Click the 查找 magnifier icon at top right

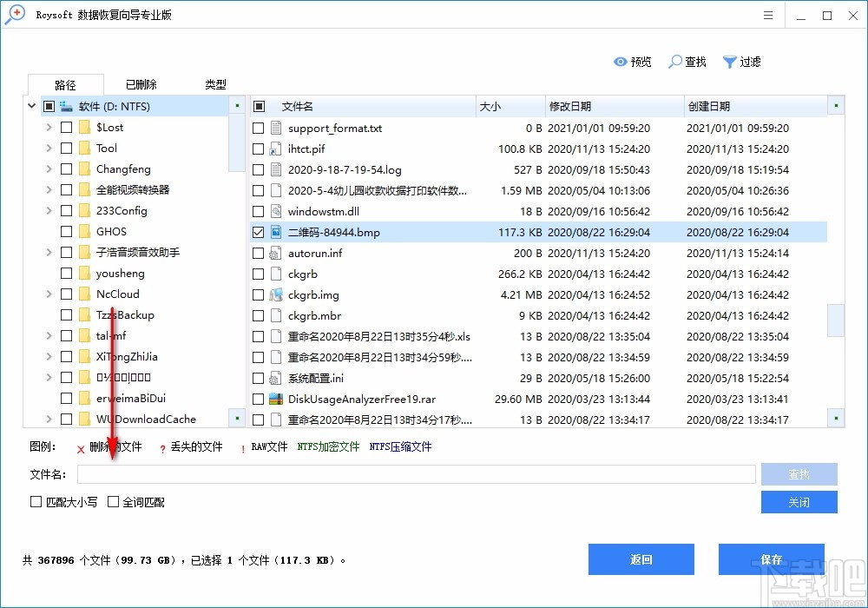[x=675, y=62]
